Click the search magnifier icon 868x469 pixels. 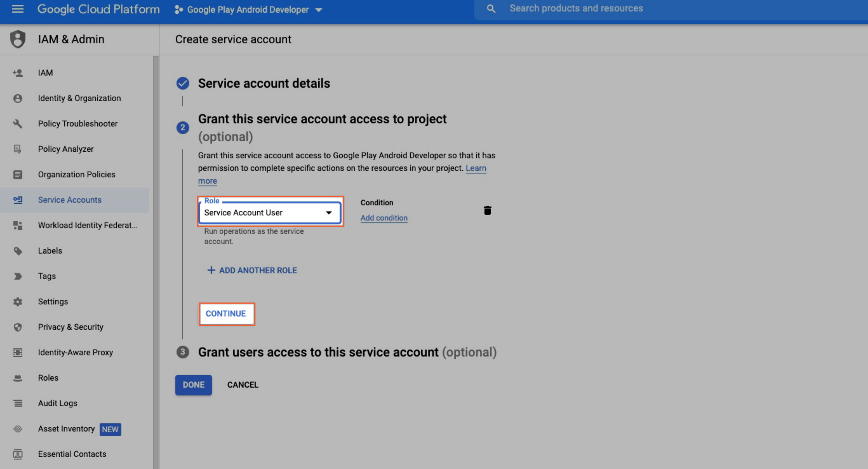click(491, 9)
